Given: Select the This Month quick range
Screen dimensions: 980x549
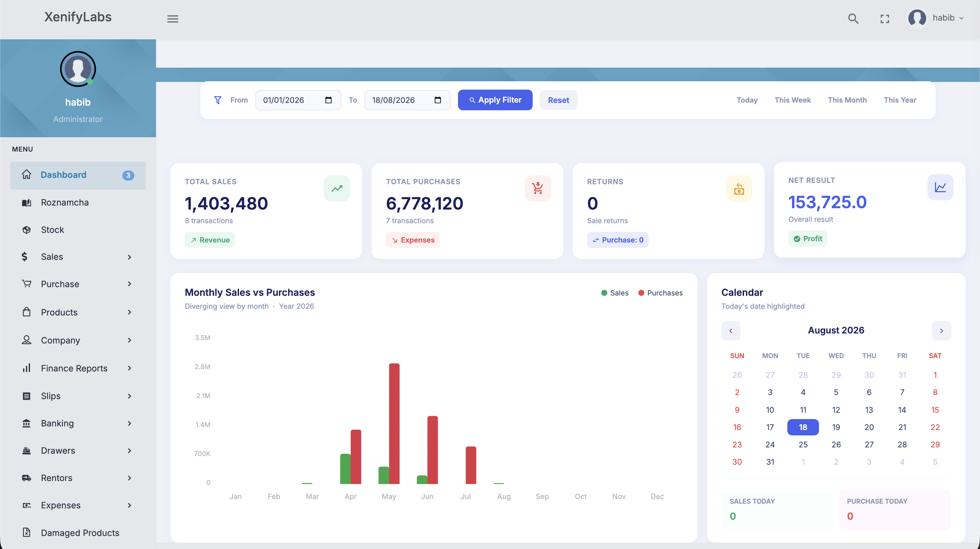Looking at the screenshot, I should (x=847, y=100).
